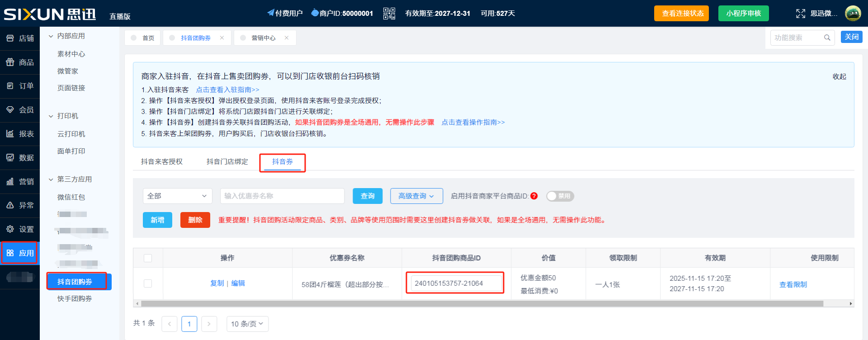Click the 查看连接状态 button
The width and height of the screenshot is (868, 340).
click(681, 14)
